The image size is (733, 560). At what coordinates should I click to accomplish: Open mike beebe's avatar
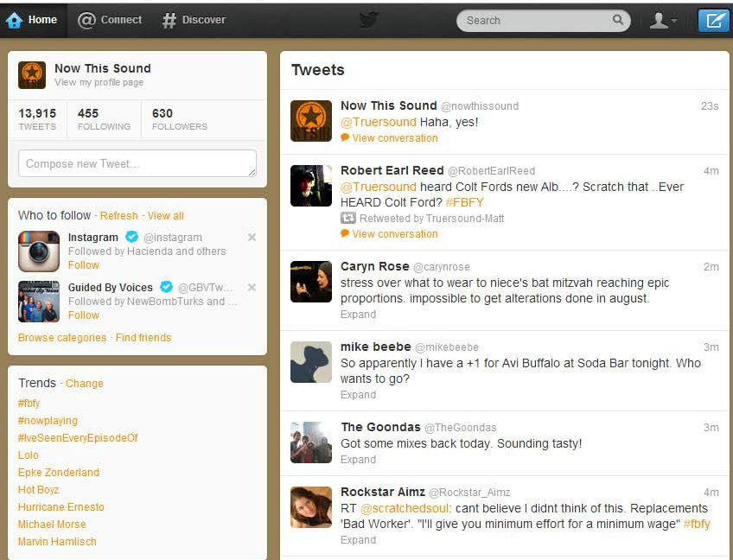click(x=311, y=362)
